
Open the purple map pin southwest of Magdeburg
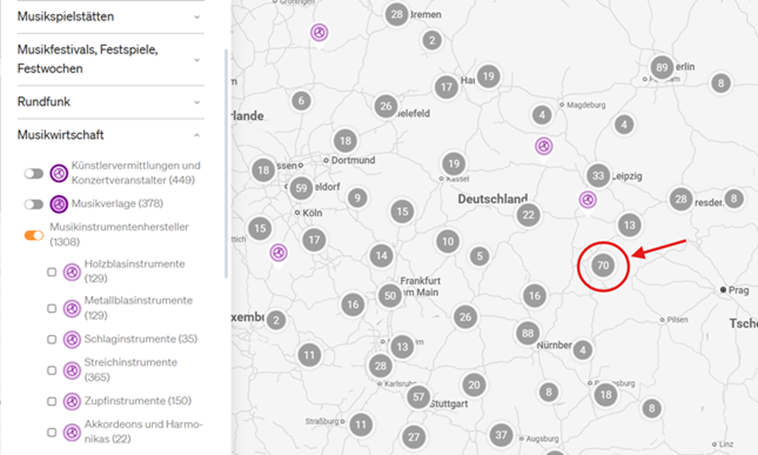544,147
